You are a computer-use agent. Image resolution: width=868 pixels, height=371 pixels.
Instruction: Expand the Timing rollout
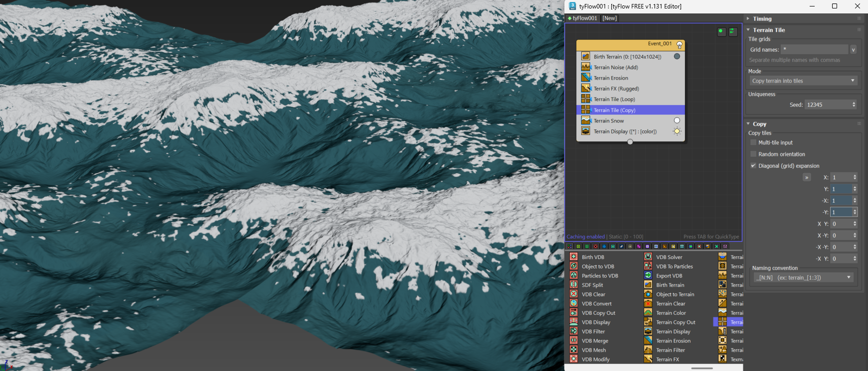[762, 18]
